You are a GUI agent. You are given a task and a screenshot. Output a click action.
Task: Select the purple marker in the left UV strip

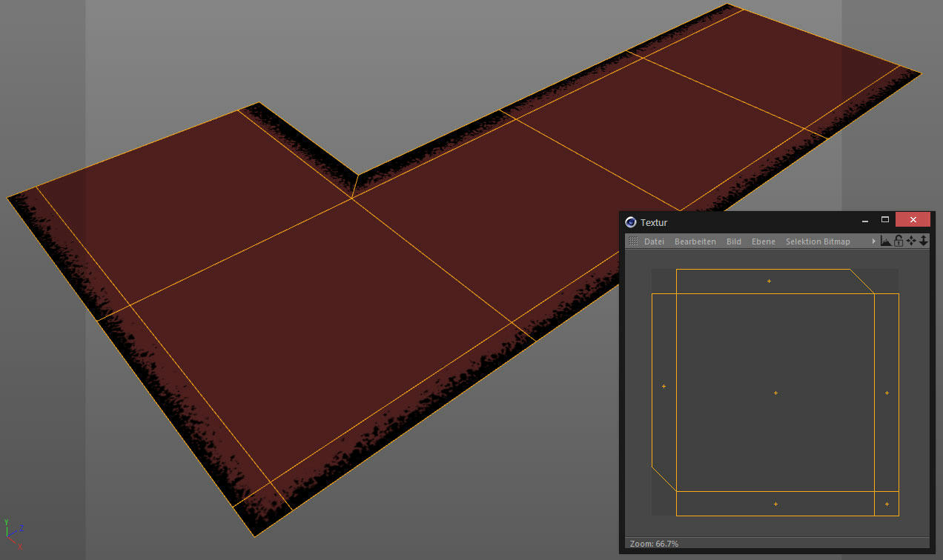coord(664,386)
